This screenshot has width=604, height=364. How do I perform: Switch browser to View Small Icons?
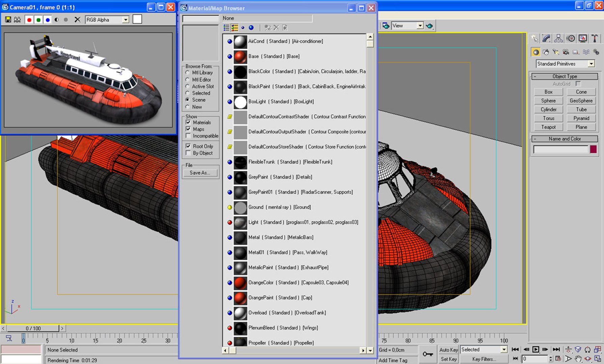(243, 28)
